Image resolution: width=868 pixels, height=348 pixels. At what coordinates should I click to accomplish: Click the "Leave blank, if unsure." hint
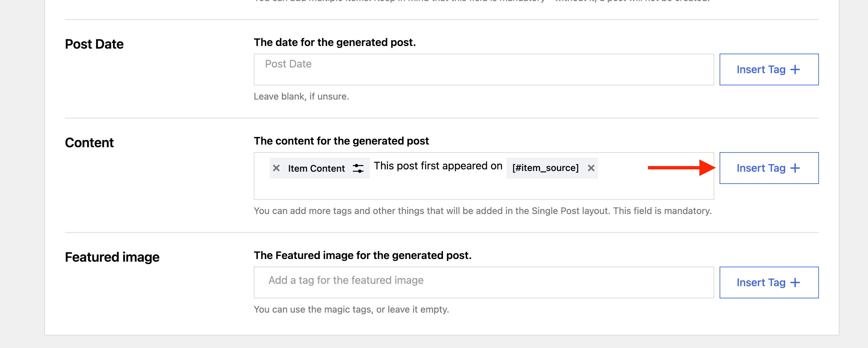301,97
